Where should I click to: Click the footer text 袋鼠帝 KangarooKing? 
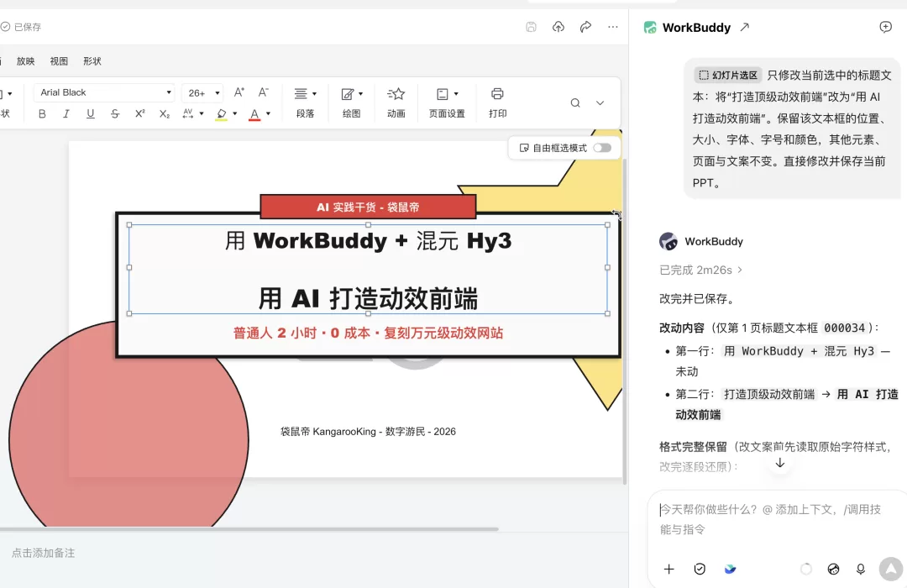click(x=368, y=432)
